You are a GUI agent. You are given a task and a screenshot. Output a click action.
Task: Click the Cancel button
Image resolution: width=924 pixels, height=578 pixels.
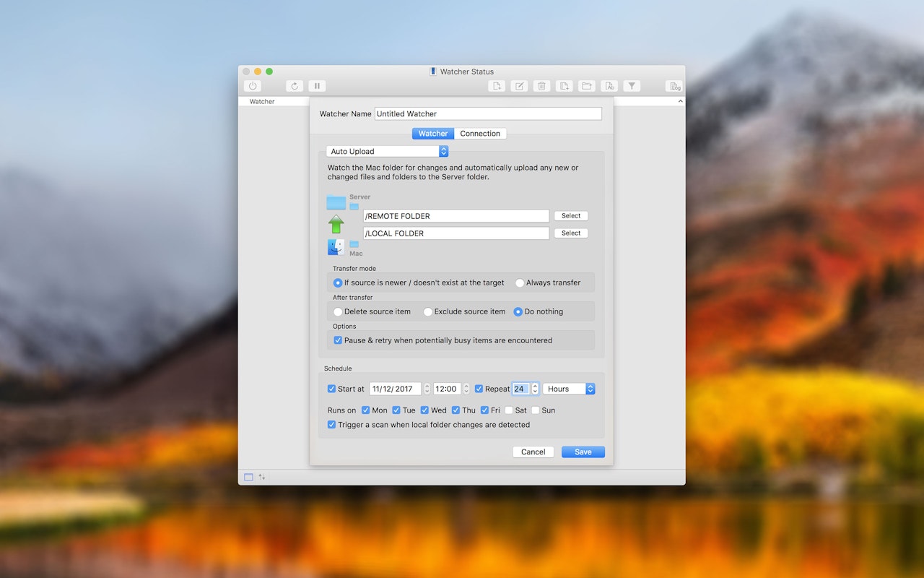(533, 452)
